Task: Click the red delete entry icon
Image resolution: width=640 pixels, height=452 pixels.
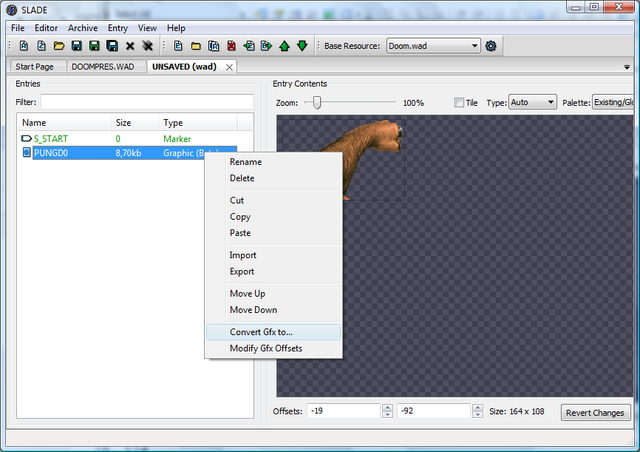Action: coord(231,46)
